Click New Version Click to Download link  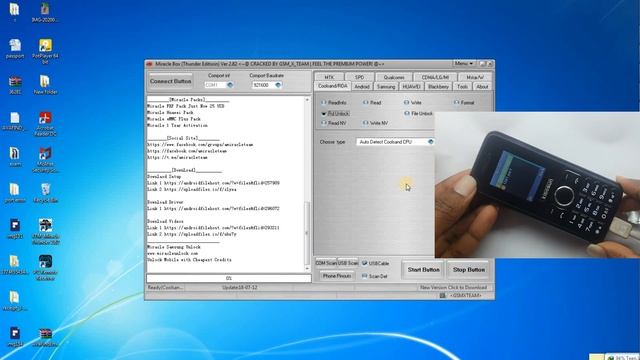pos(453,287)
